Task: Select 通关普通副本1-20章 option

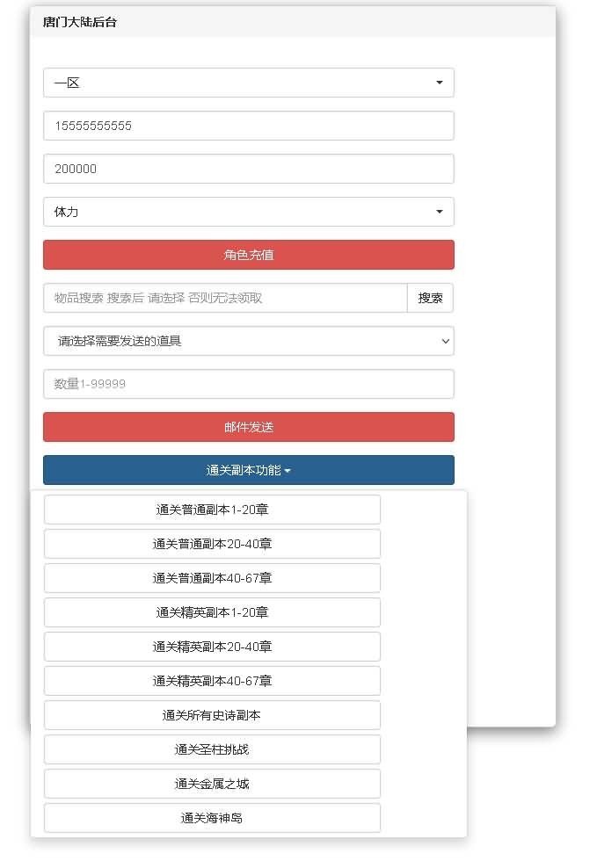Action: tap(211, 509)
